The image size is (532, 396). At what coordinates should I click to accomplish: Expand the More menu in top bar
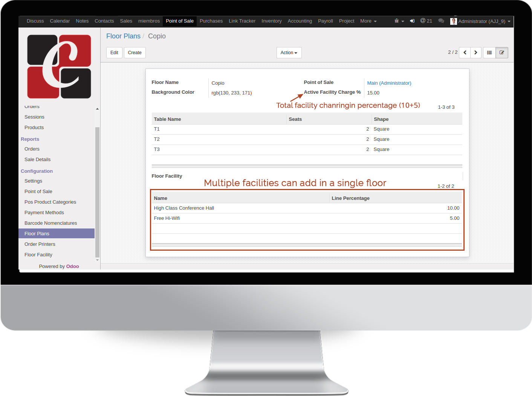point(368,21)
